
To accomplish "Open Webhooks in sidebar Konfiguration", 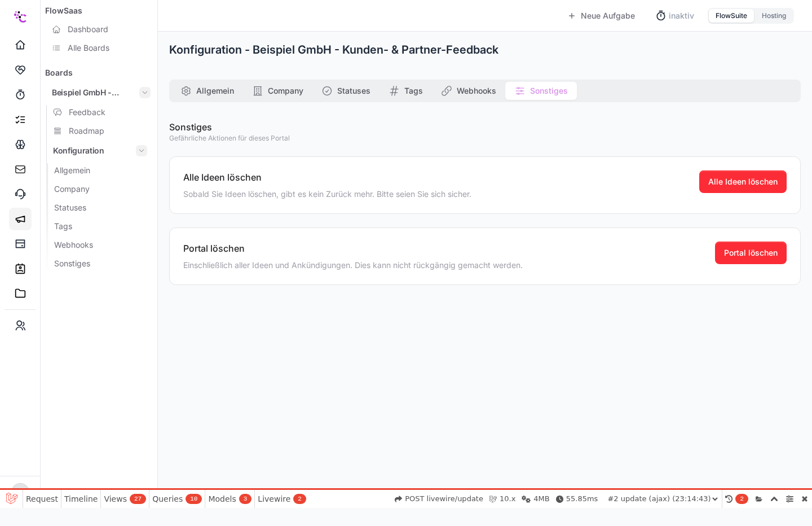I will pos(73,245).
